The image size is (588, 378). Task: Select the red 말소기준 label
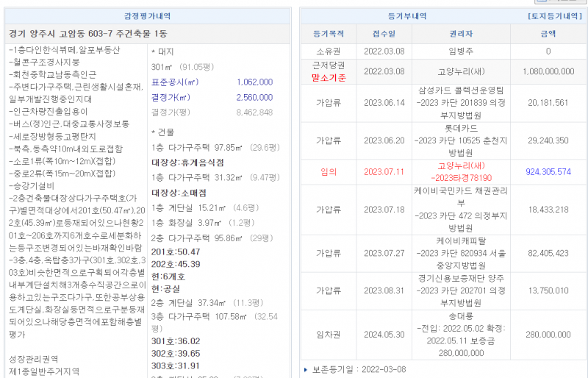(328, 77)
